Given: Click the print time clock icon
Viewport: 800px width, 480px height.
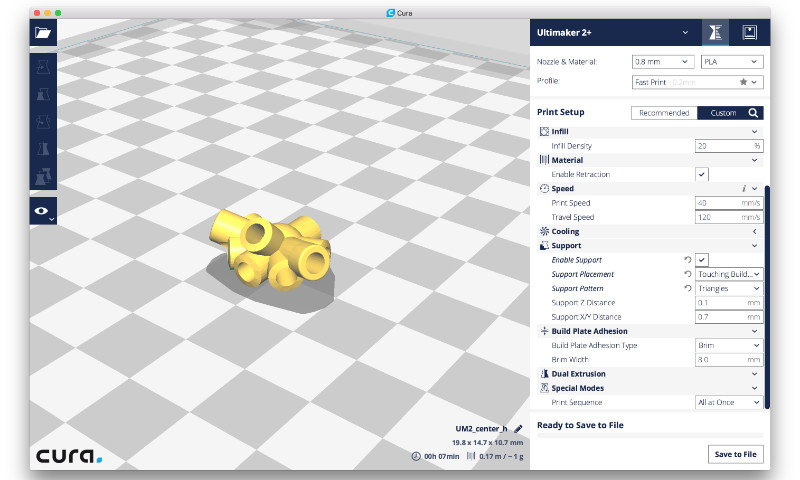Looking at the screenshot, I should click(416, 457).
